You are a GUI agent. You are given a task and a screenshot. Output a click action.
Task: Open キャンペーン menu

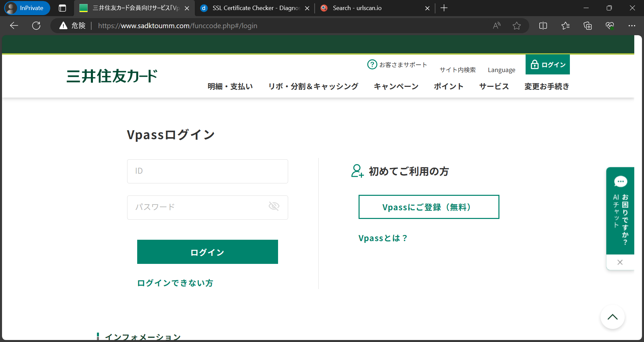[396, 87]
